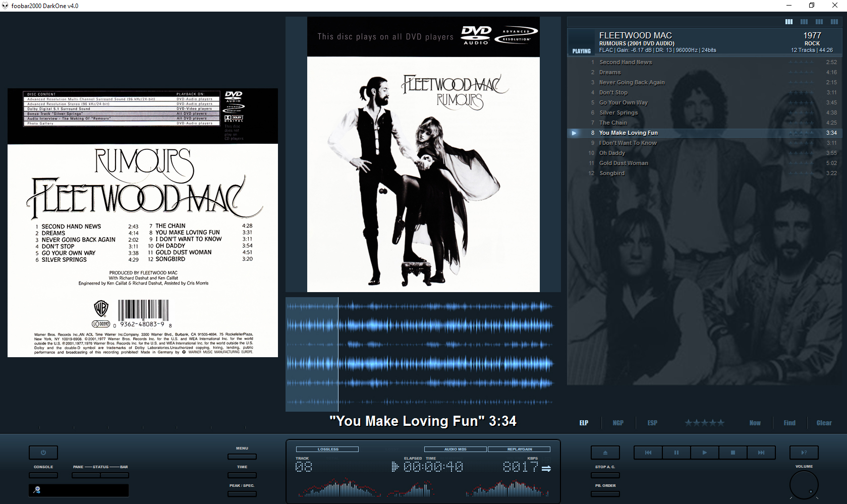This screenshot has height=504, width=847.
Task: Switch to the ELP tab
Action: coord(584,423)
